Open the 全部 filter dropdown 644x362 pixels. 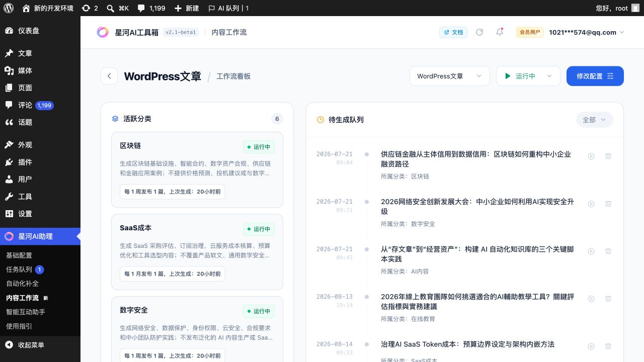(x=595, y=120)
